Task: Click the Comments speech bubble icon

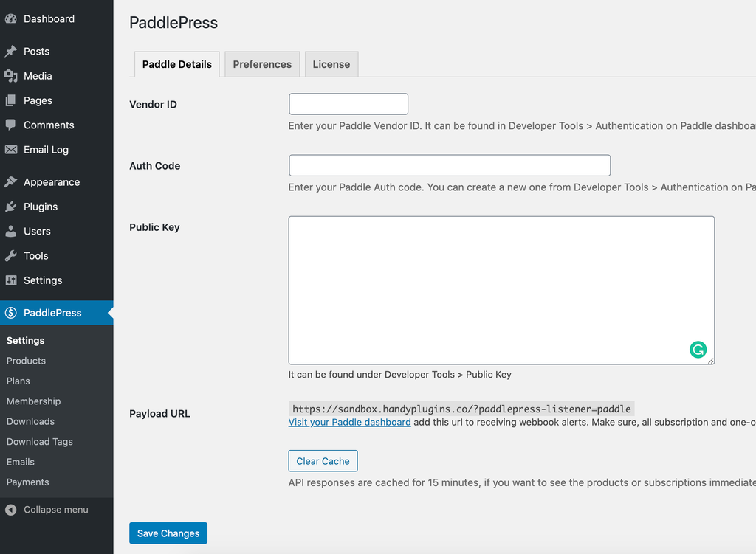Action: pos(10,125)
